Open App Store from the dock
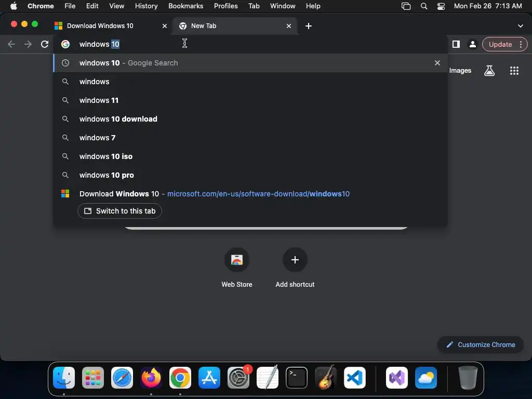Viewport: 532px width, 399px height. coord(209,378)
